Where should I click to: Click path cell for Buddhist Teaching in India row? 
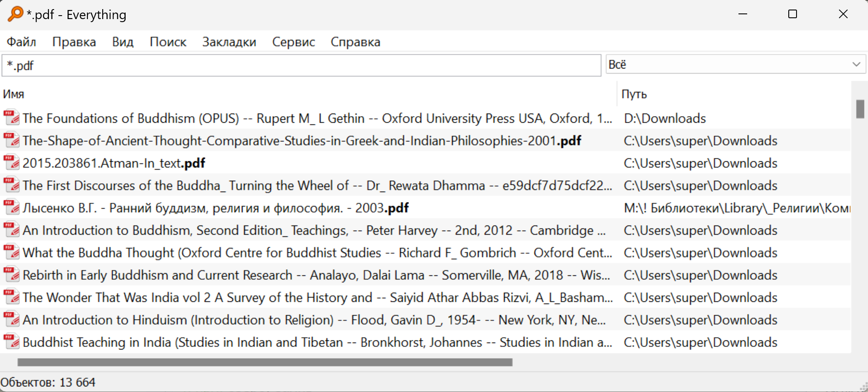pos(700,343)
